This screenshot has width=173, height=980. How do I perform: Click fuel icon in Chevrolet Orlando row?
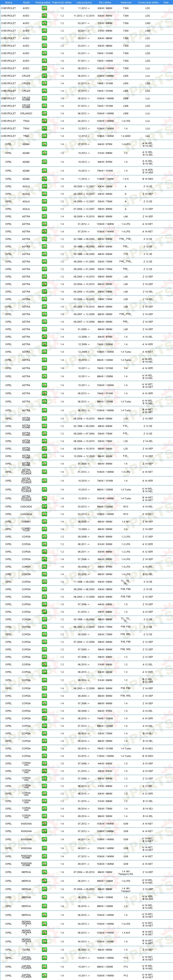tap(44, 113)
